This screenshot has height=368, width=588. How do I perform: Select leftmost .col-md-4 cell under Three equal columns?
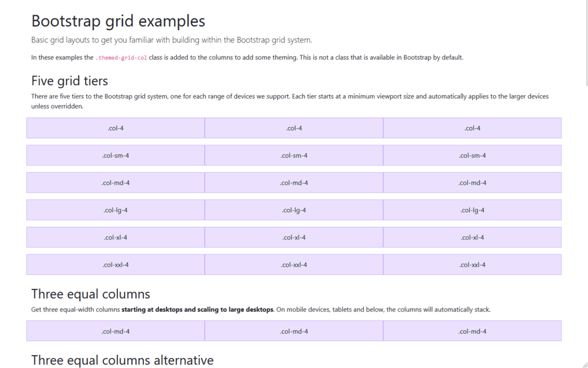coord(115,331)
